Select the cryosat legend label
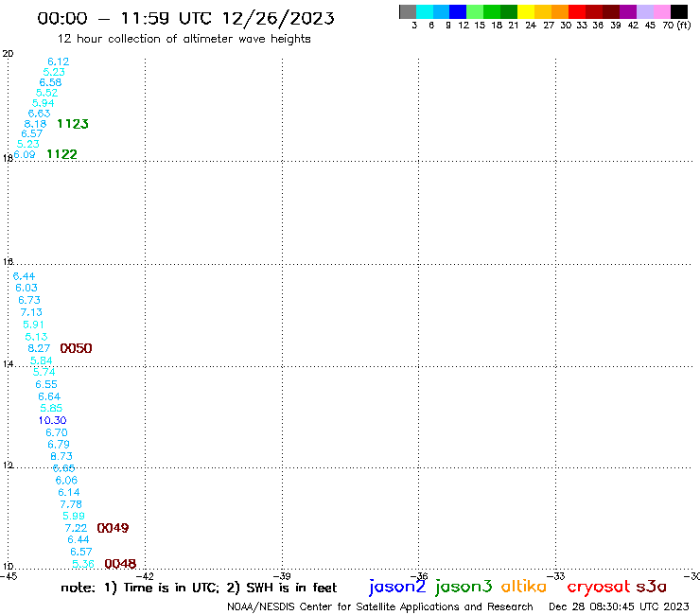Viewport: 700px width, 615px height. click(x=599, y=587)
